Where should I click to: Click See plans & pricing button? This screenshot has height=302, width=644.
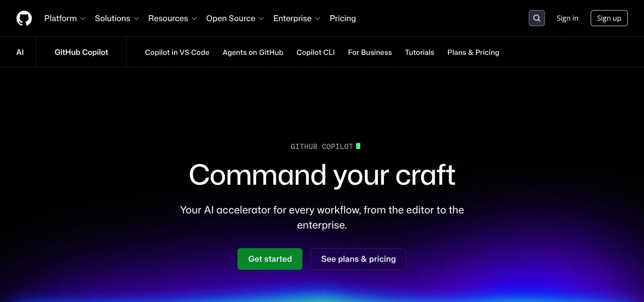coord(358,259)
